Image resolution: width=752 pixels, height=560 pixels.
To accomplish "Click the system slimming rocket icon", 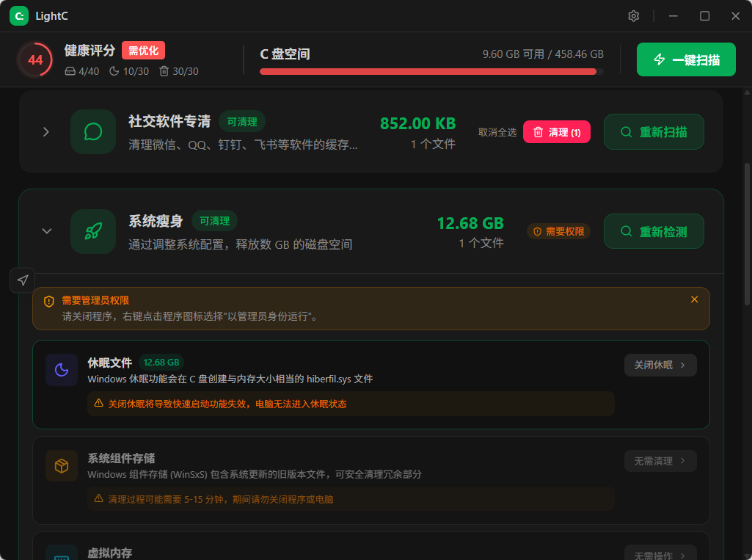I will click(x=93, y=231).
